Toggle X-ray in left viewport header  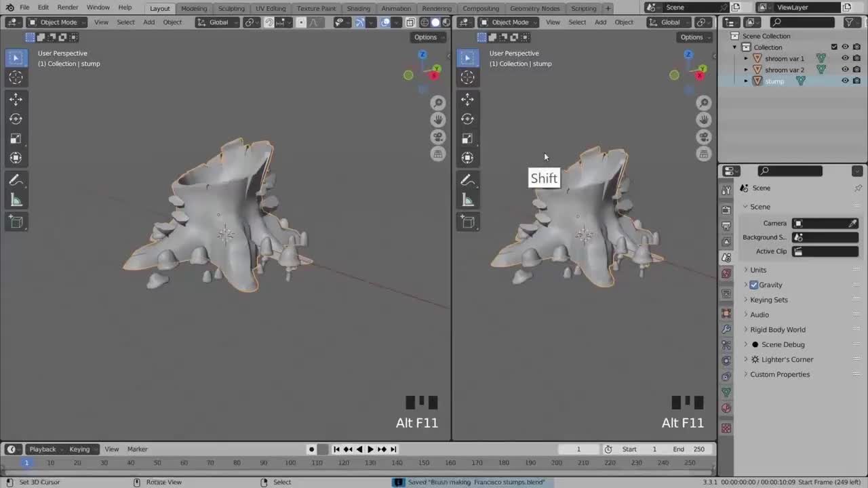410,22
